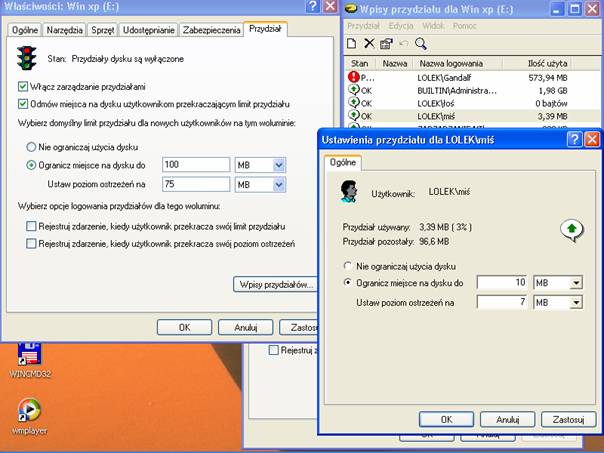Switch to Ogólne tab in Właściwości window
Image resolution: width=604 pixels, height=453 pixels.
click(25, 30)
